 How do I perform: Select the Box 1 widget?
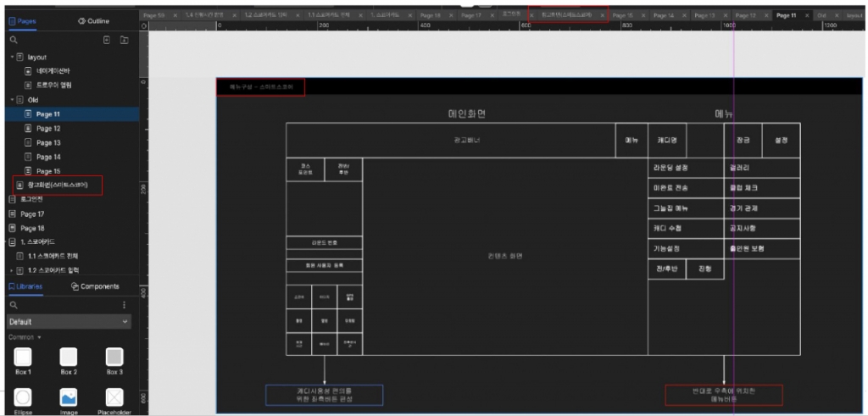click(x=23, y=358)
